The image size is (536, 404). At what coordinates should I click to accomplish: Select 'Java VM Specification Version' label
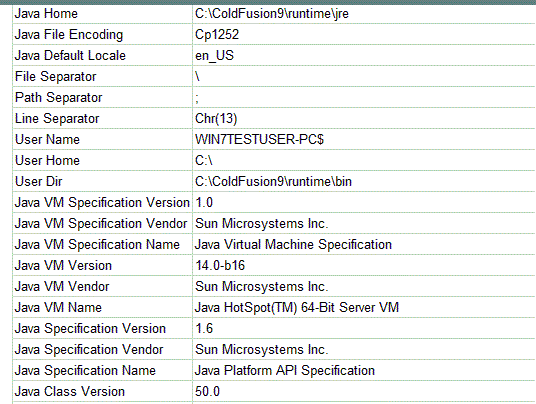tap(102, 202)
